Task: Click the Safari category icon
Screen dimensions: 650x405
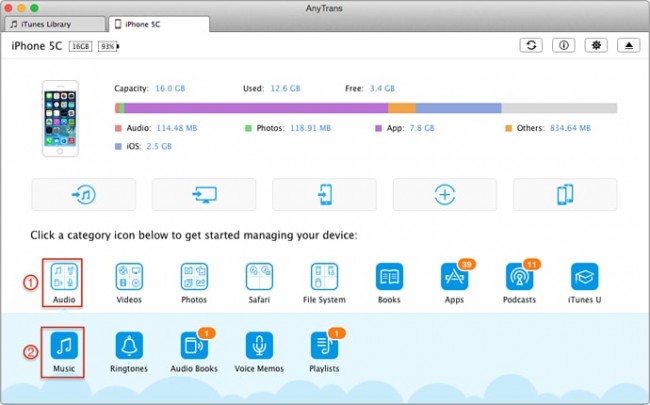Action: point(259,277)
